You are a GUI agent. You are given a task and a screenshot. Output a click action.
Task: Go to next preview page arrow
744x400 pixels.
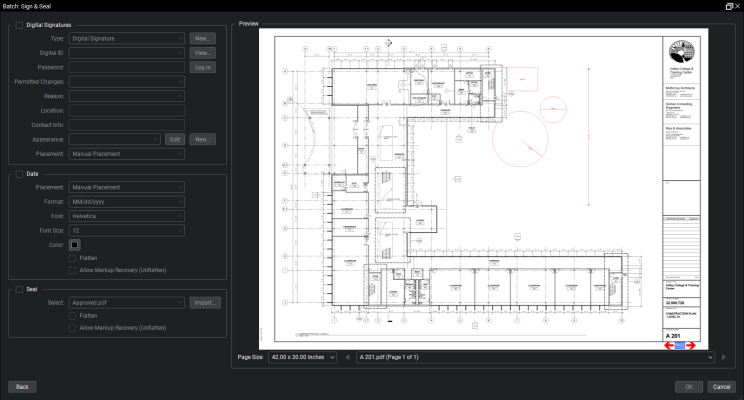coord(724,357)
